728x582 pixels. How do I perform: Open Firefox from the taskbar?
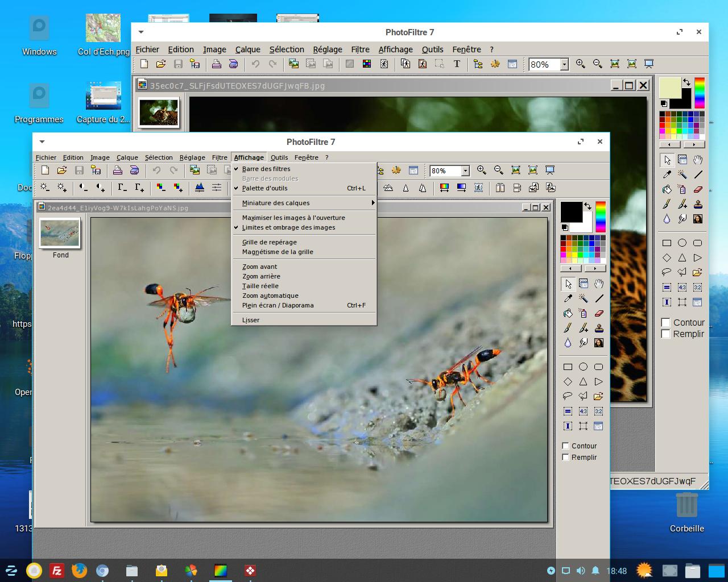point(79,570)
